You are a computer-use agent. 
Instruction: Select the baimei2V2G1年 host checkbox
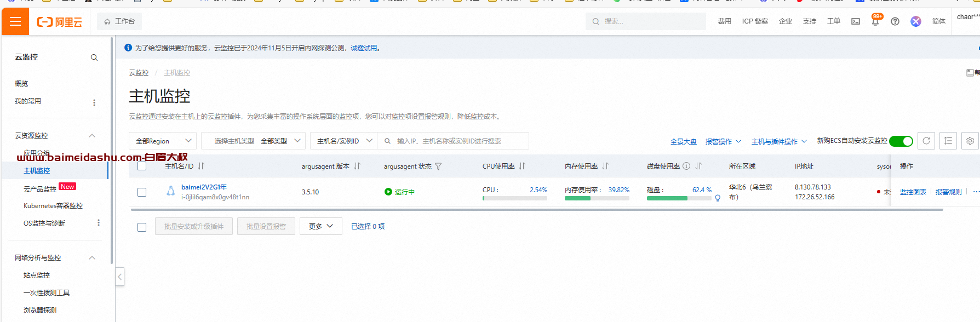pos(142,192)
